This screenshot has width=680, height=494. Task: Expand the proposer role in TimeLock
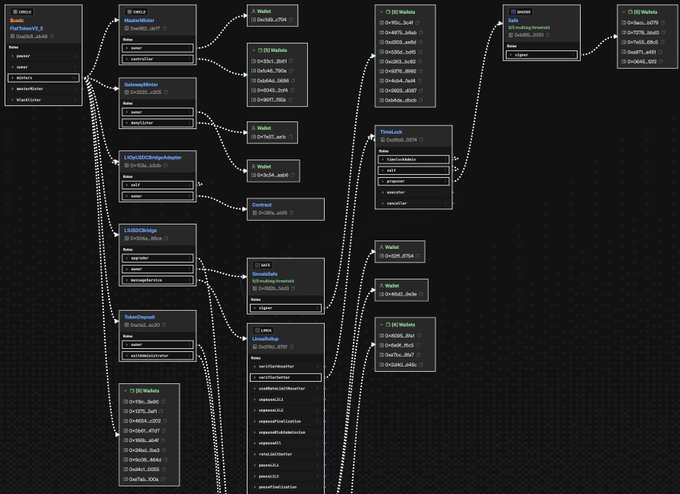click(x=384, y=181)
